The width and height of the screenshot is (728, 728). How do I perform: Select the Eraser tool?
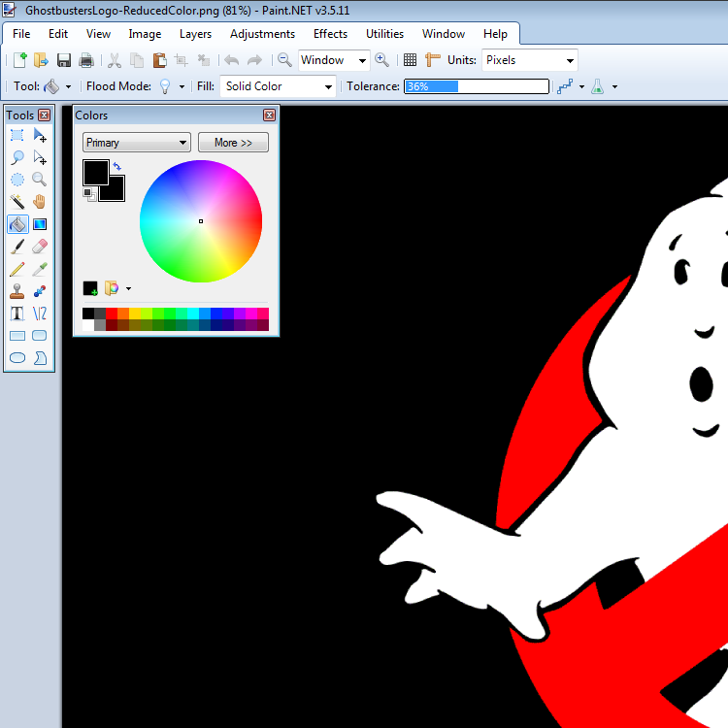click(40, 247)
